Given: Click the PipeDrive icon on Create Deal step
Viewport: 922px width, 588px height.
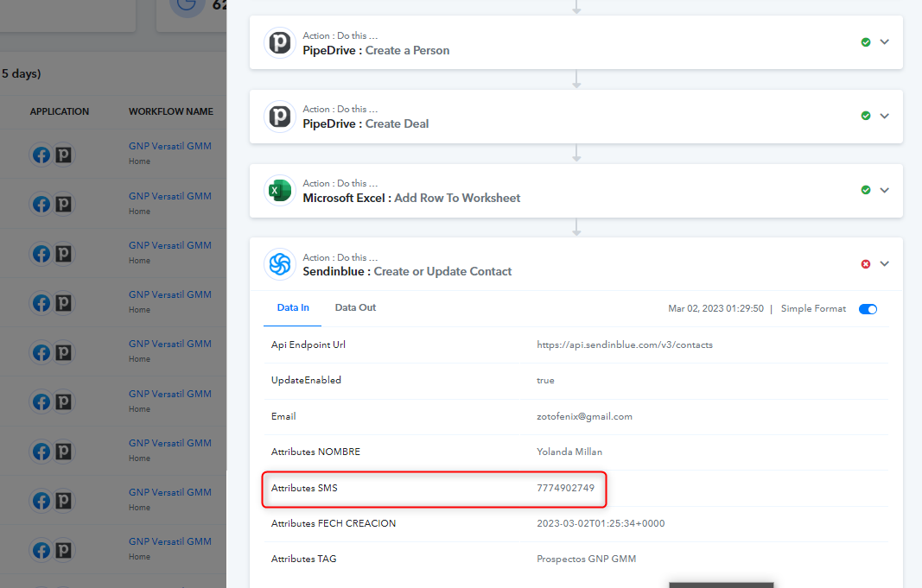Looking at the screenshot, I should point(279,117).
